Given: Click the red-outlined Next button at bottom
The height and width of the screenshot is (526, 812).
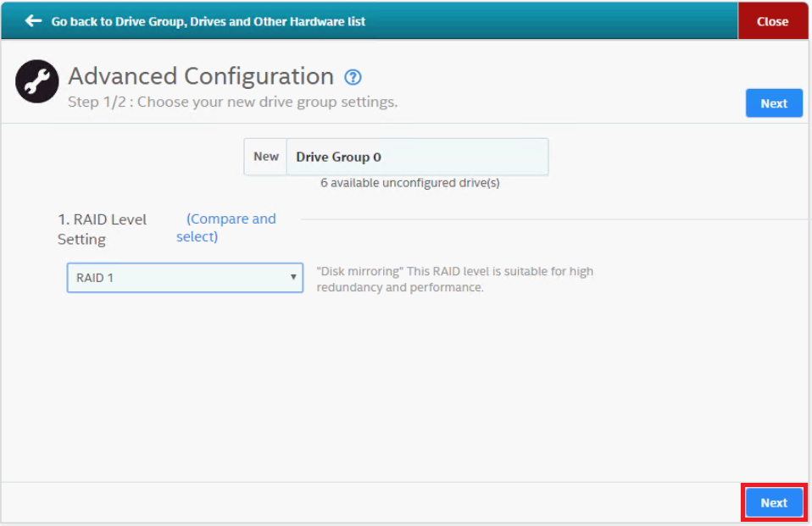Looking at the screenshot, I should tap(773, 502).
